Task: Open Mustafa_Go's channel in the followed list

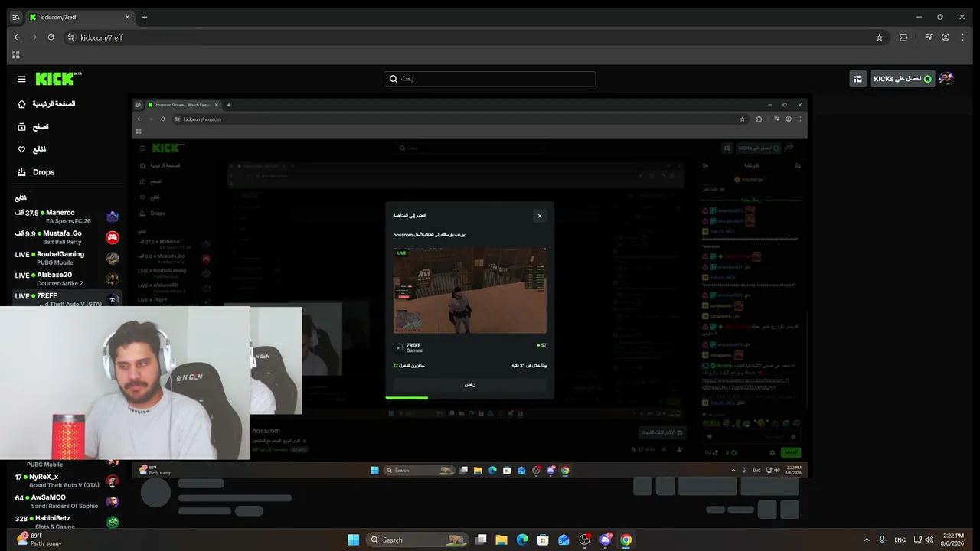Action: 67,237
